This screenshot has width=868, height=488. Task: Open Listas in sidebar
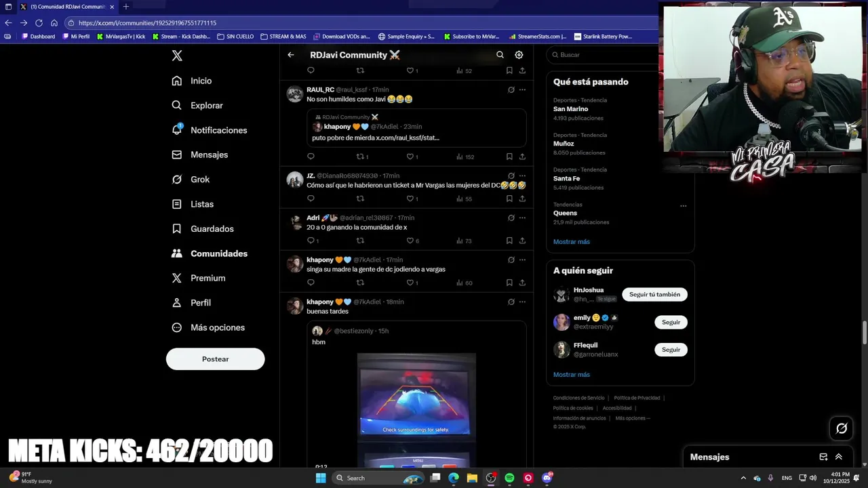[193, 204]
